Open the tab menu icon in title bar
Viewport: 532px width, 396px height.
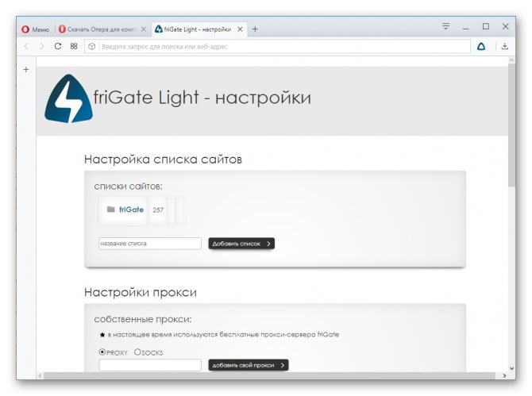click(x=445, y=26)
